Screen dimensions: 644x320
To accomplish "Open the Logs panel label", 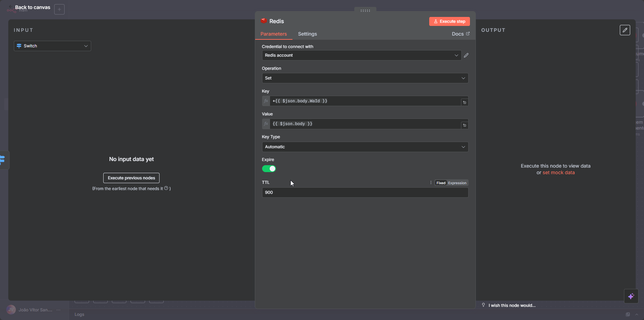I will click(79, 314).
